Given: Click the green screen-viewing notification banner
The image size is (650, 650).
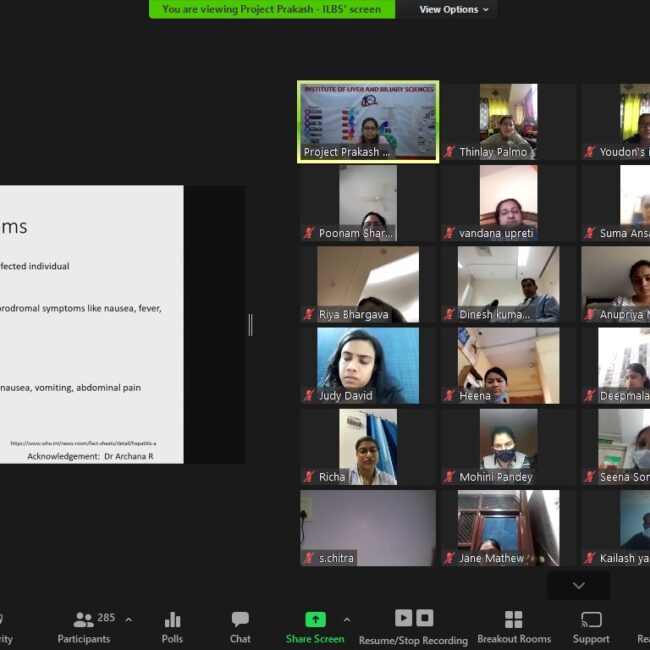Looking at the screenshot, I should point(272,9).
